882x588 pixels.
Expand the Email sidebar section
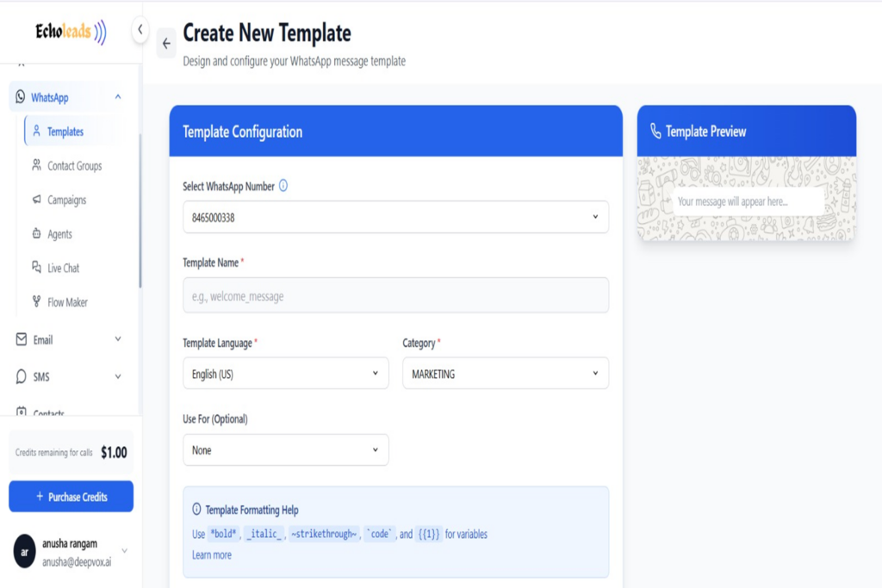(118, 340)
